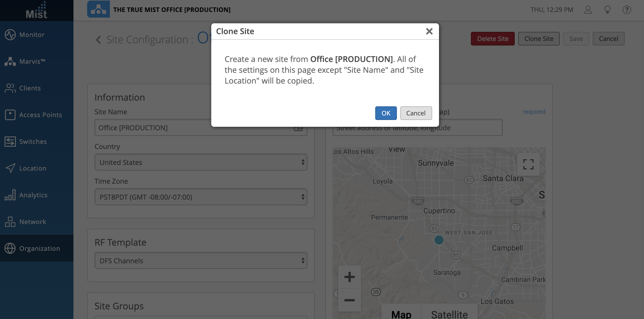Cancel the Clone Site dialog

click(x=416, y=113)
